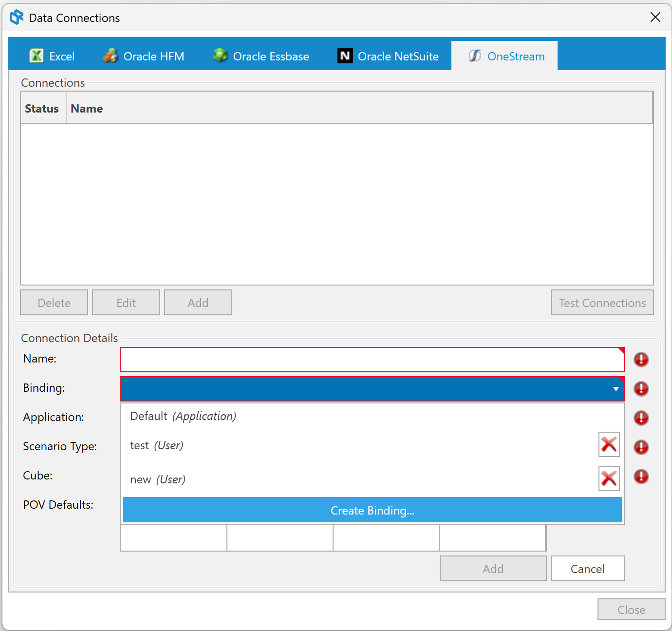This screenshot has width=672, height=631.
Task: Click the first POV Defaults cell
Action: 174,538
